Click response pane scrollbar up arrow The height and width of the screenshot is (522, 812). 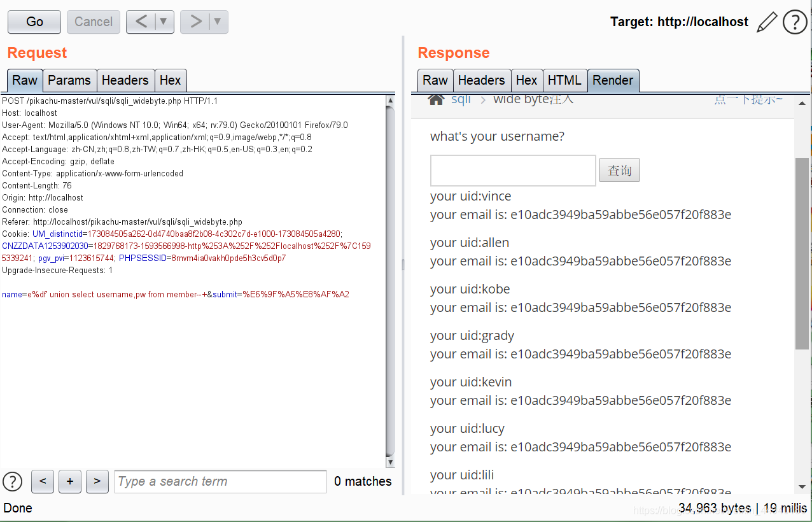pyautogui.click(x=802, y=102)
